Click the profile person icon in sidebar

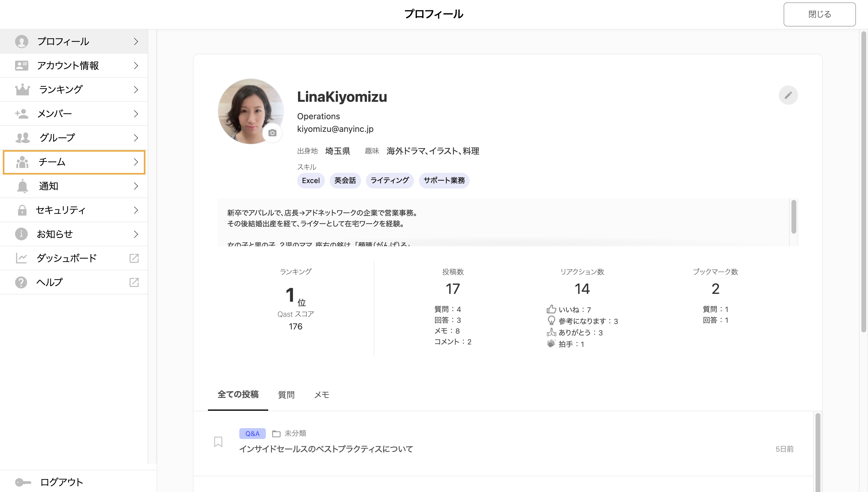(x=22, y=42)
